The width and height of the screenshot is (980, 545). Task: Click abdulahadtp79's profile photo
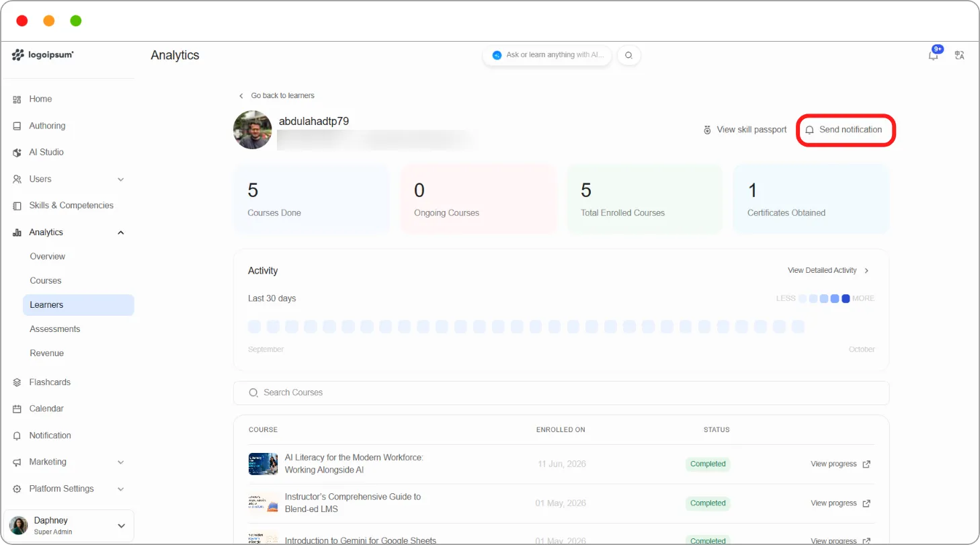pyautogui.click(x=253, y=130)
